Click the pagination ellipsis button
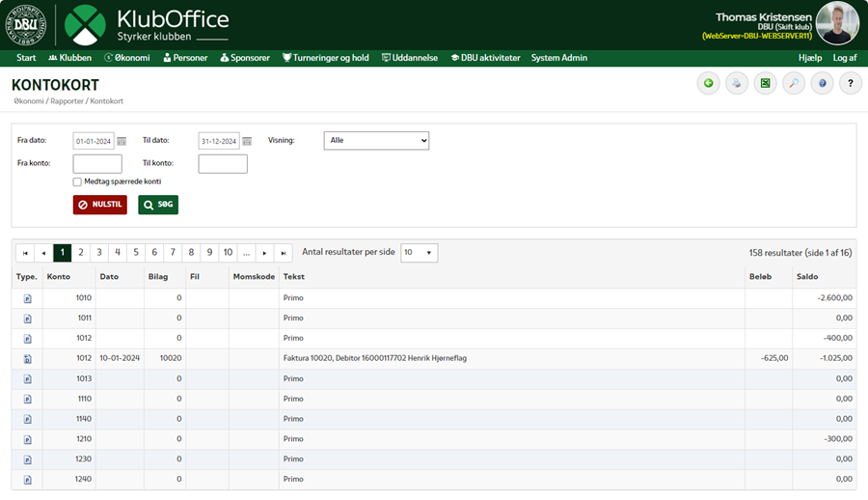Viewport: 868px width, 500px height. (x=246, y=253)
